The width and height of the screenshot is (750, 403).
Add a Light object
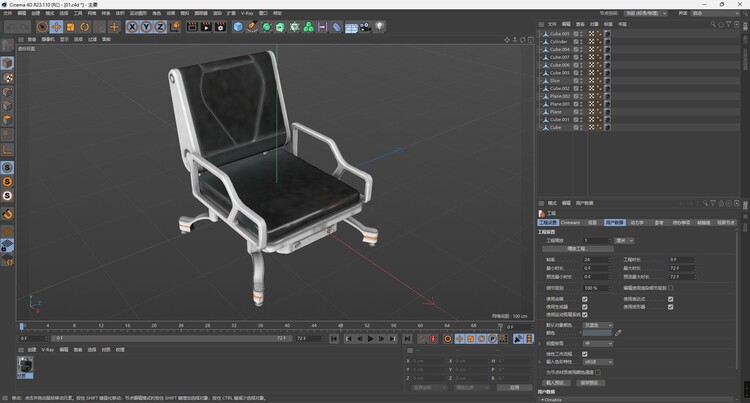[x=379, y=27]
